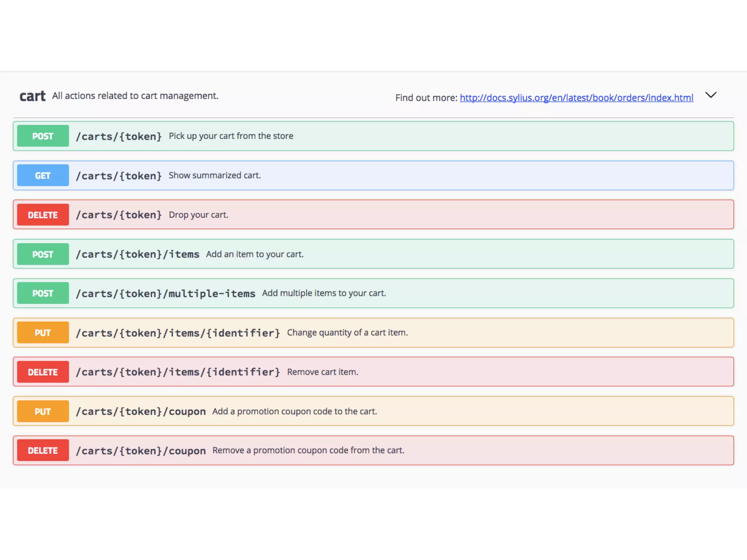
Task: Click PUT badge for items/{identifier}
Action: click(x=43, y=333)
